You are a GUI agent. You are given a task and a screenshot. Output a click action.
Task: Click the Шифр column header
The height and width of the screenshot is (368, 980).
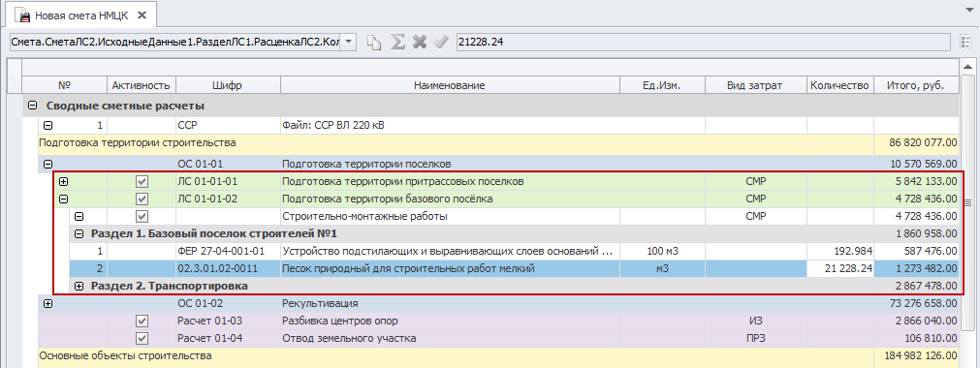(x=228, y=85)
